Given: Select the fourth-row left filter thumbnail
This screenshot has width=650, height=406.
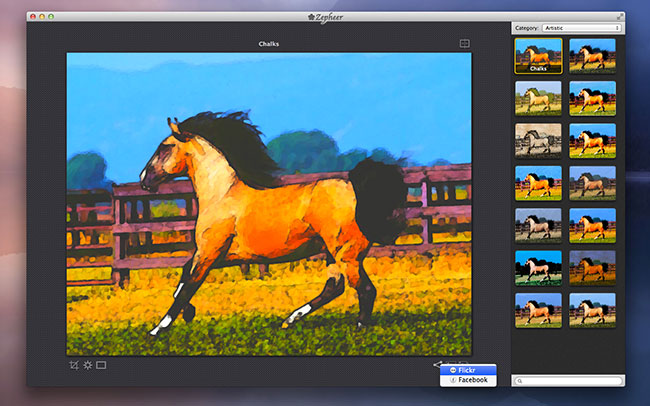Looking at the screenshot, I should [538, 183].
